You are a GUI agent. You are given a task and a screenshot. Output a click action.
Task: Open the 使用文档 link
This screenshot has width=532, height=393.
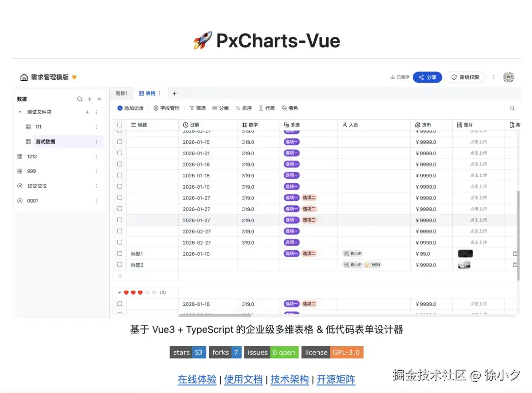[x=243, y=379]
